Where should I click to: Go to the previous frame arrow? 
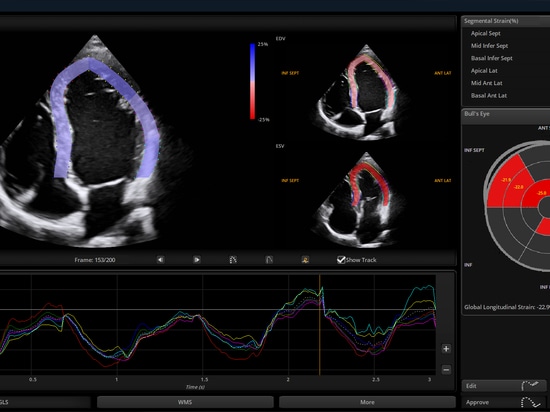(x=160, y=260)
